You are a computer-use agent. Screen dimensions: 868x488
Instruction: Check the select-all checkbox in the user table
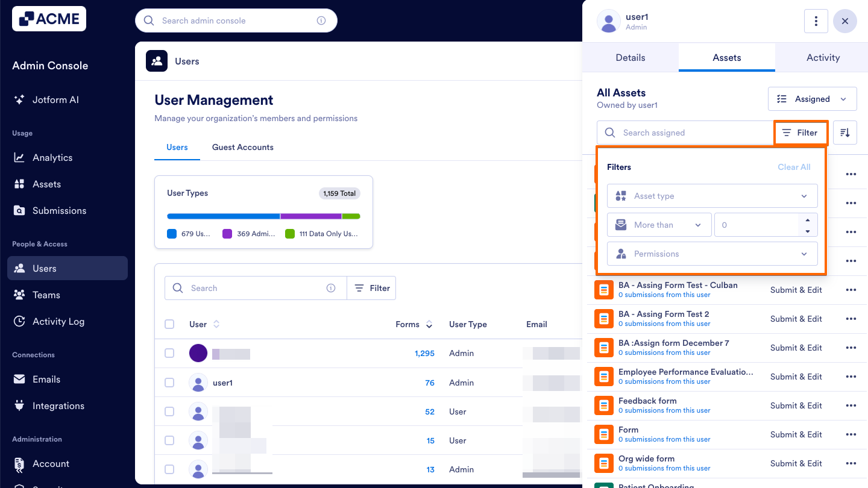pos(169,324)
